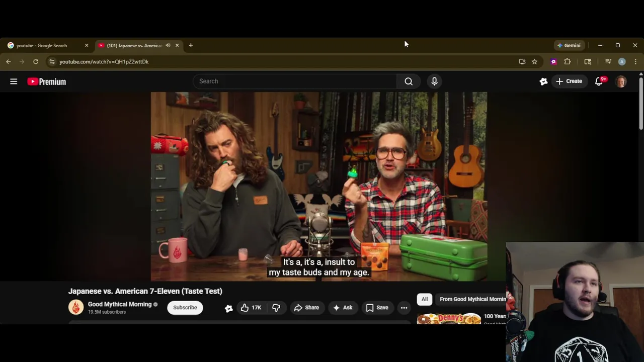Click the video player frame
This screenshot has height=362, width=644.
319,186
